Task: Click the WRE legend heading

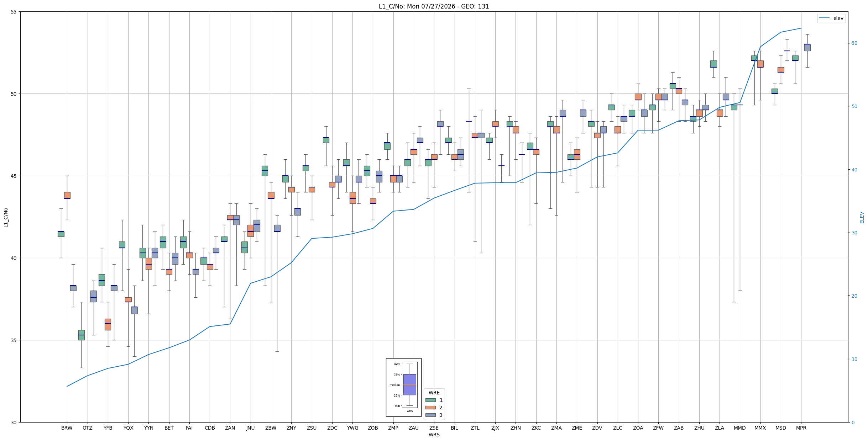Action: (434, 393)
